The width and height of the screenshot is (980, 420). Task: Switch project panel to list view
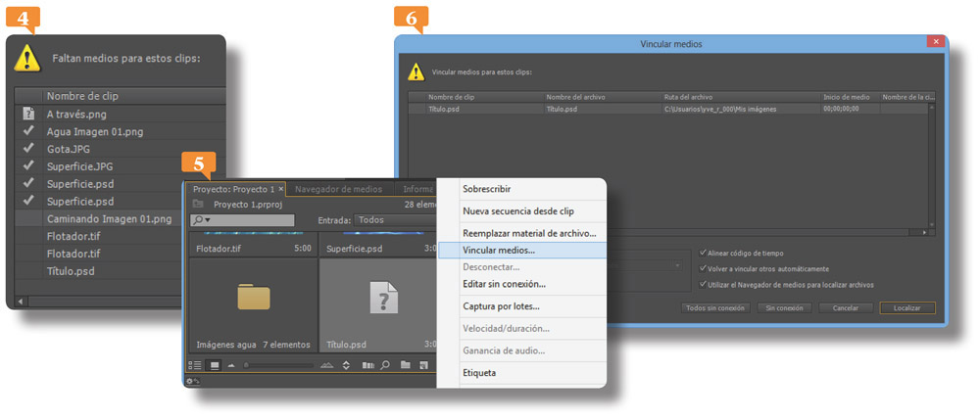pyautogui.click(x=195, y=365)
